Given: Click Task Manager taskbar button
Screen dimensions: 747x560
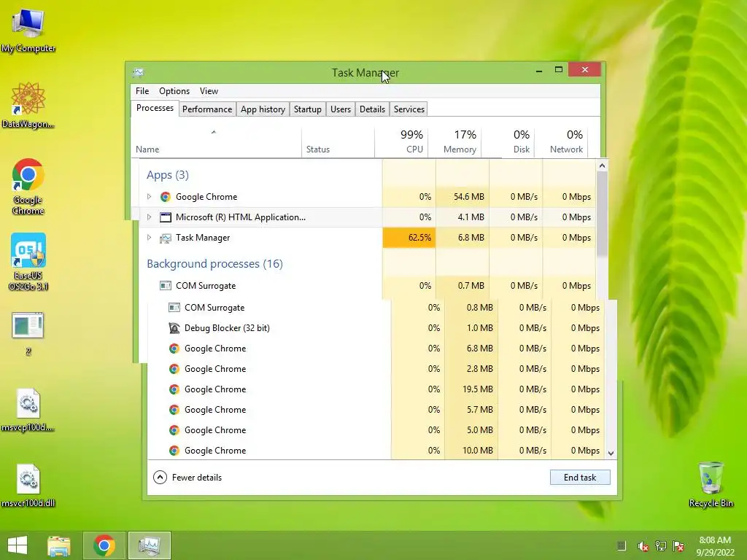Looking at the screenshot, I should click(x=150, y=545).
